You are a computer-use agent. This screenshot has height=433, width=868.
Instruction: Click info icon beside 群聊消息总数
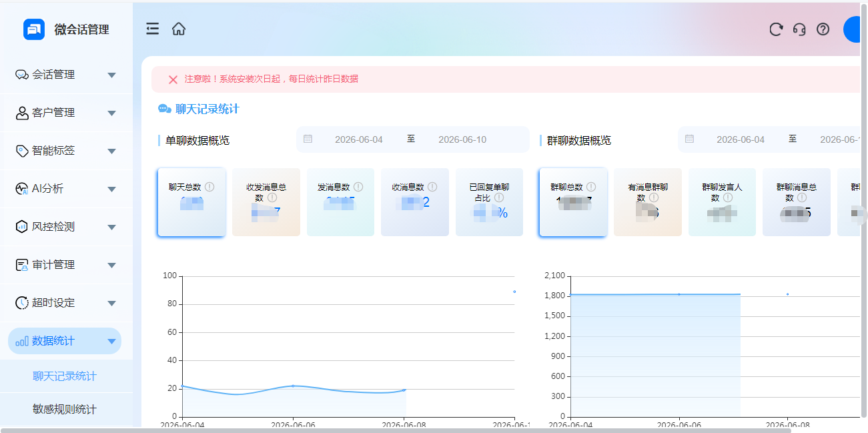click(803, 198)
